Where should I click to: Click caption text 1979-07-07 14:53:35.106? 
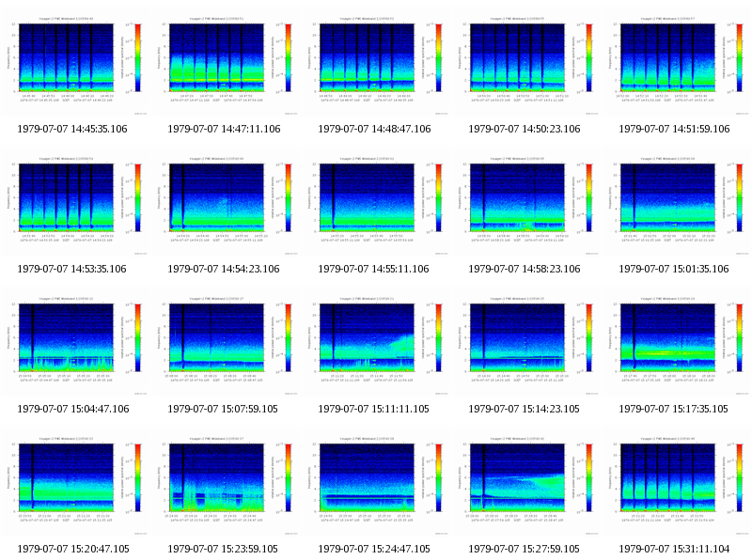point(72,269)
